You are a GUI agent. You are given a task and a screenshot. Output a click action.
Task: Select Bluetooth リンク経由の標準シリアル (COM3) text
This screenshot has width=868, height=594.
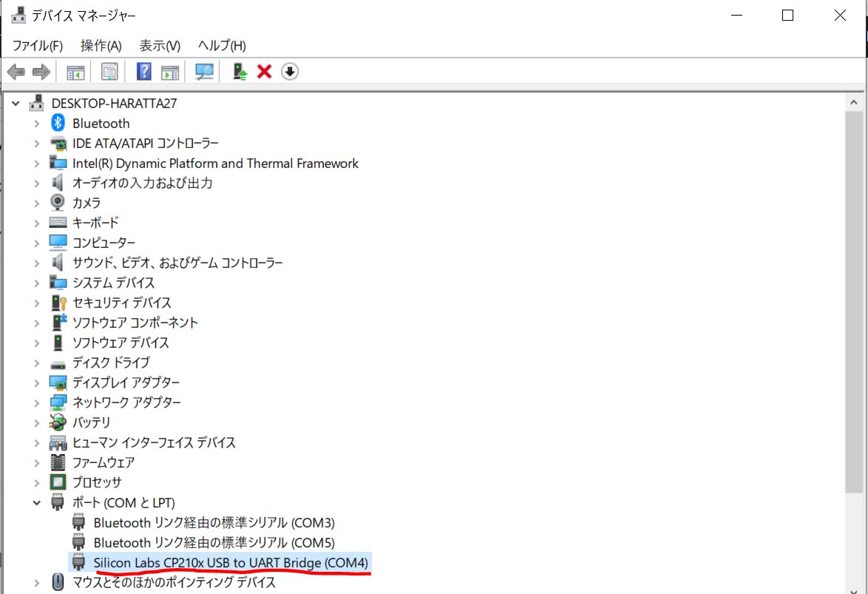[214, 522]
